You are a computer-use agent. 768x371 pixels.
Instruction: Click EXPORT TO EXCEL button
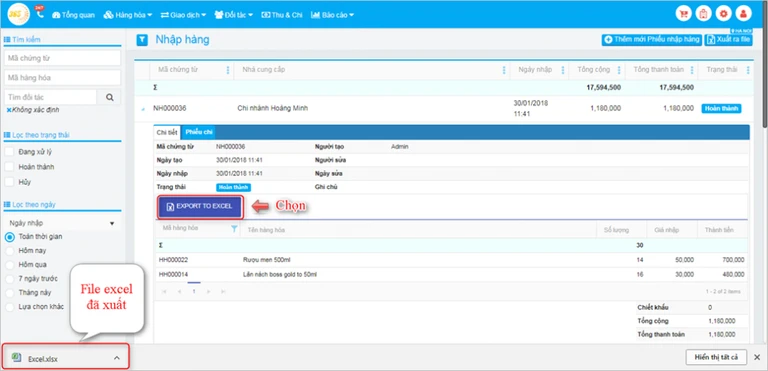point(200,206)
